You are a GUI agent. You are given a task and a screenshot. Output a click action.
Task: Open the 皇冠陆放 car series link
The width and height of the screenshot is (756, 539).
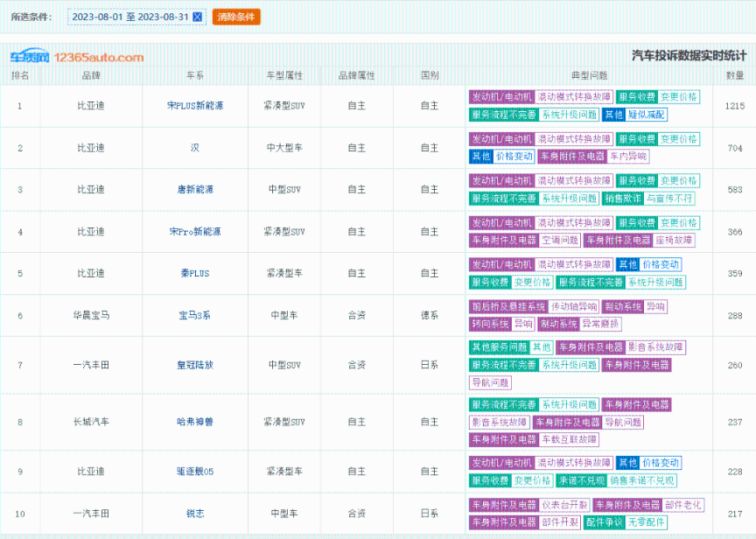coord(195,365)
